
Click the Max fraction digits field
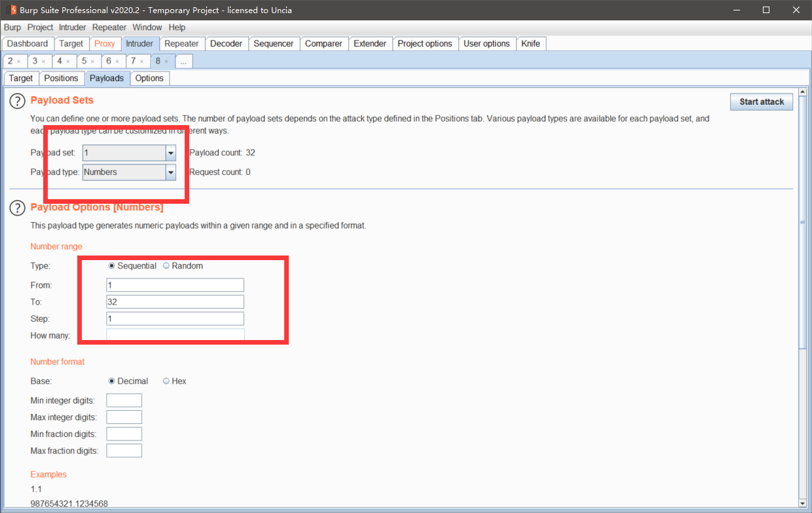[x=124, y=451]
